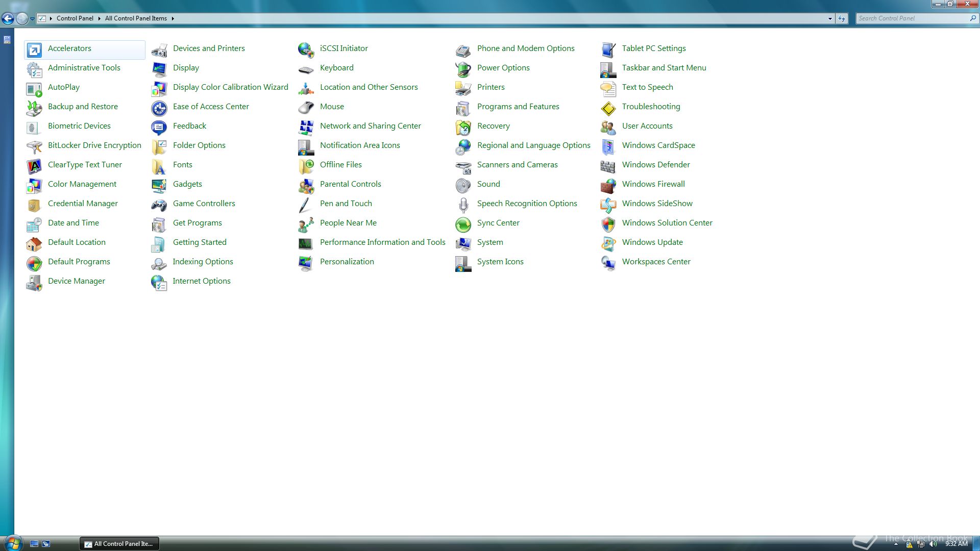Open Speech Recognition Options microphone icon

(463, 205)
